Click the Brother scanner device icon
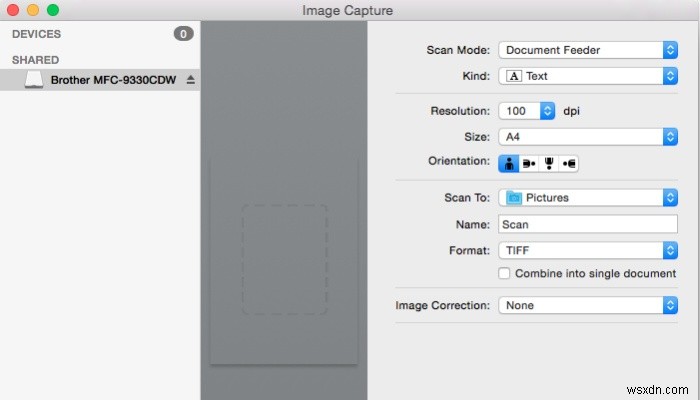Image resolution: width=700 pixels, height=400 pixels. click(34, 80)
